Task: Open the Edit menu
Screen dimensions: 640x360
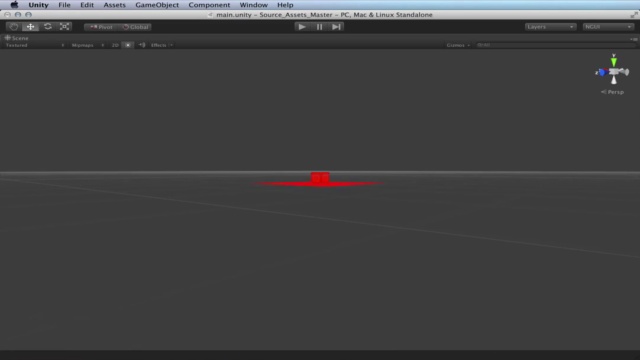Action: pos(87,5)
